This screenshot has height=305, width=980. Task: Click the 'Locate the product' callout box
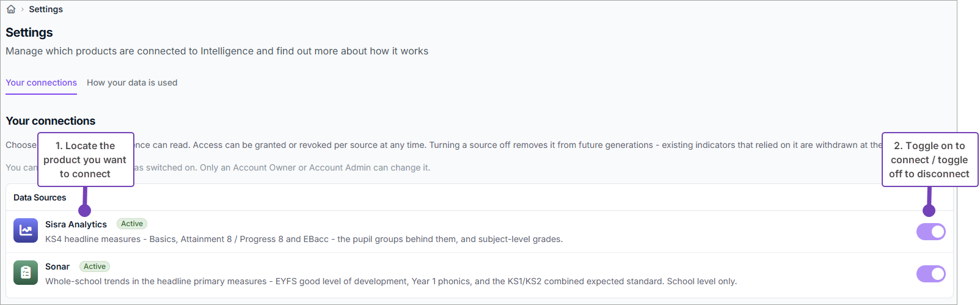click(86, 160)
